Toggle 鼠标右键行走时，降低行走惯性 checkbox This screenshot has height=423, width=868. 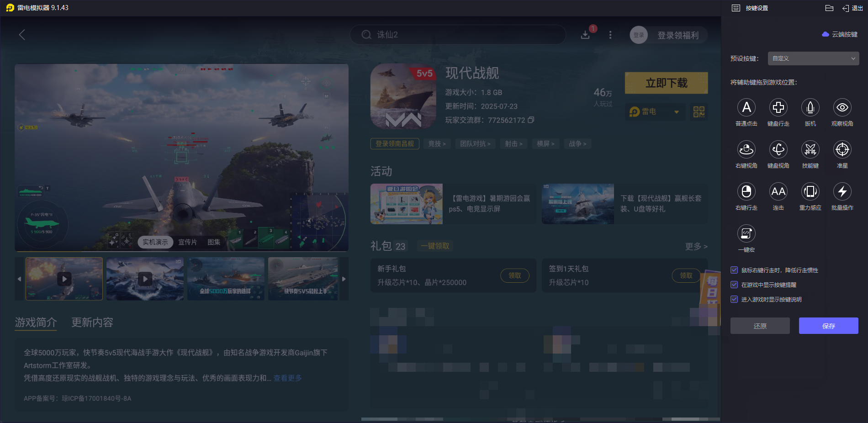tap(734, 270)
